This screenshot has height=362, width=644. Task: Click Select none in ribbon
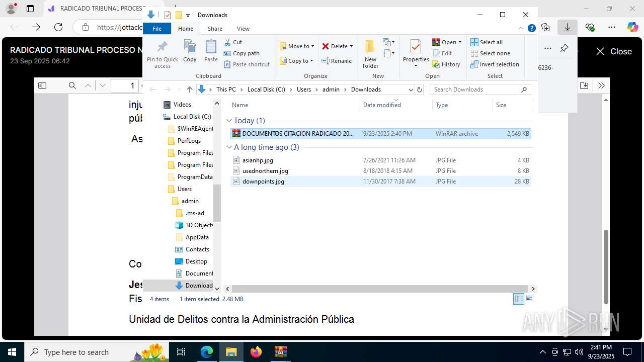click(491, 53)
